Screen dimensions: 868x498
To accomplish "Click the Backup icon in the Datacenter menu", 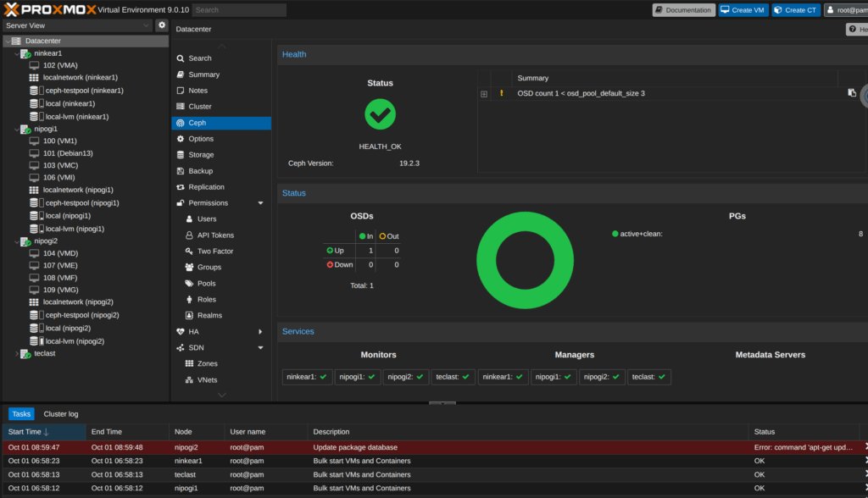I will click(180, 171).
